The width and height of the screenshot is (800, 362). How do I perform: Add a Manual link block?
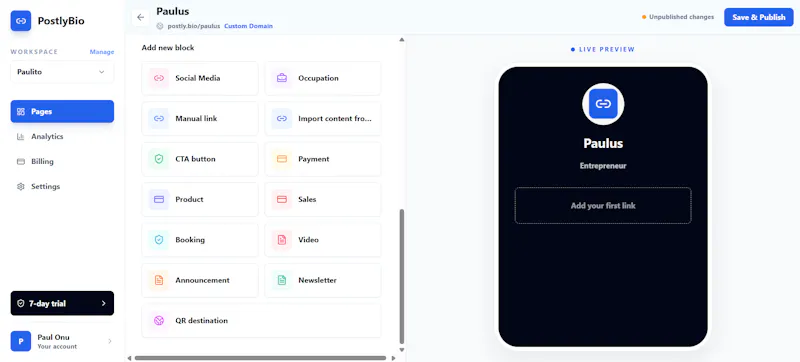[200, 118]
